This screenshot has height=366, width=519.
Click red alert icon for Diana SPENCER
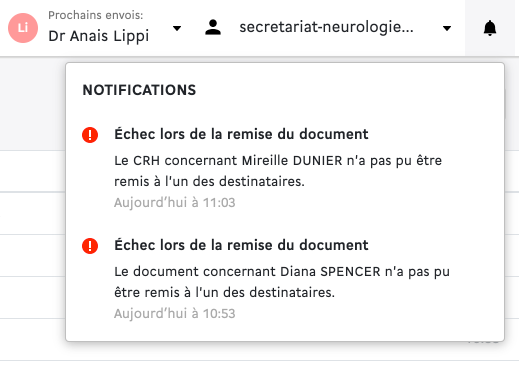pos(90,246)
